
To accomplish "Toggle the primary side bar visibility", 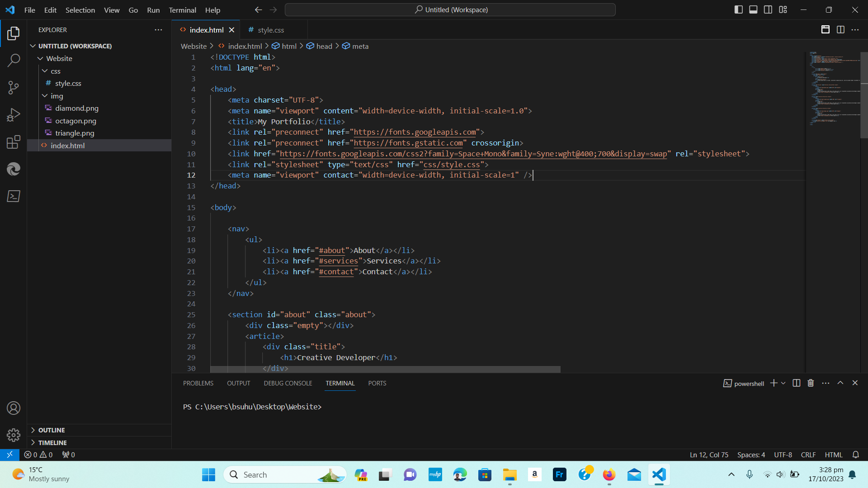I will [x=739, y=9].
